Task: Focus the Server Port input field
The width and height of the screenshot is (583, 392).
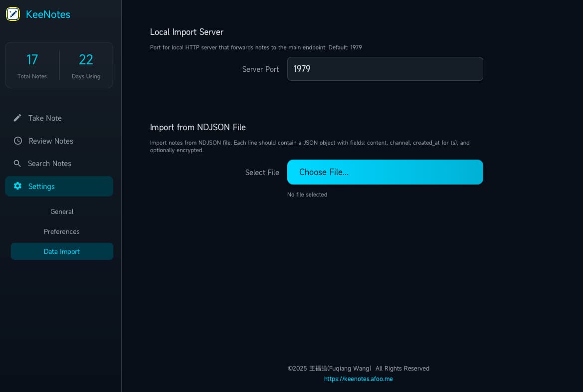Action: point(385,69)
